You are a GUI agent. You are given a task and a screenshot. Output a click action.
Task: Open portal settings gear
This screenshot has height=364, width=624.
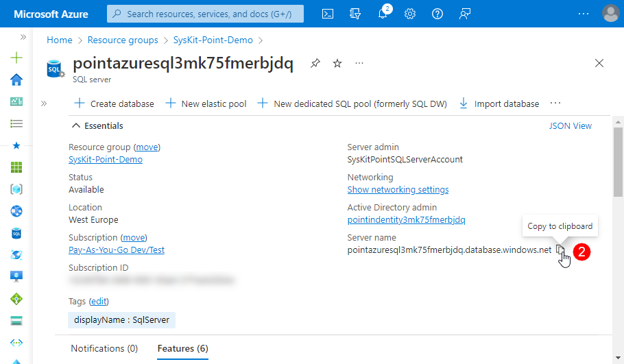(410, 14)
